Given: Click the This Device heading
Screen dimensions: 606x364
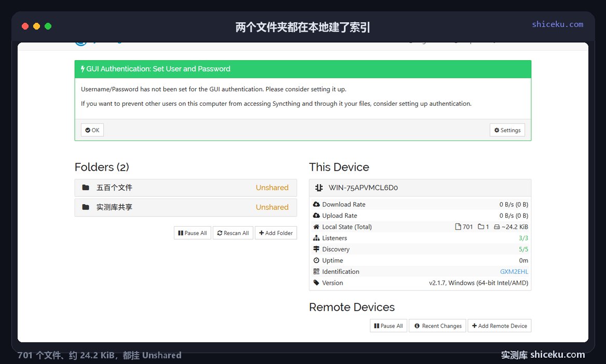Looking at the screenshot, I should pos(339,167).
